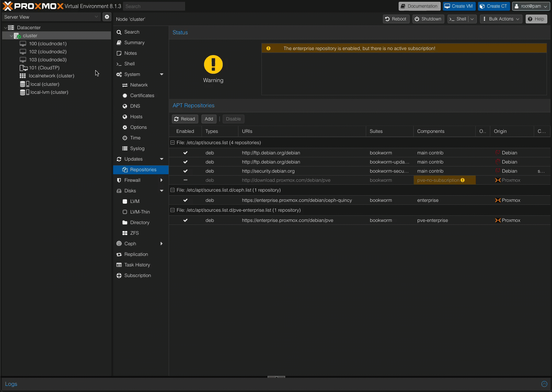
Task: Select VM 102 (cloudnode2)
Action: 48,52
